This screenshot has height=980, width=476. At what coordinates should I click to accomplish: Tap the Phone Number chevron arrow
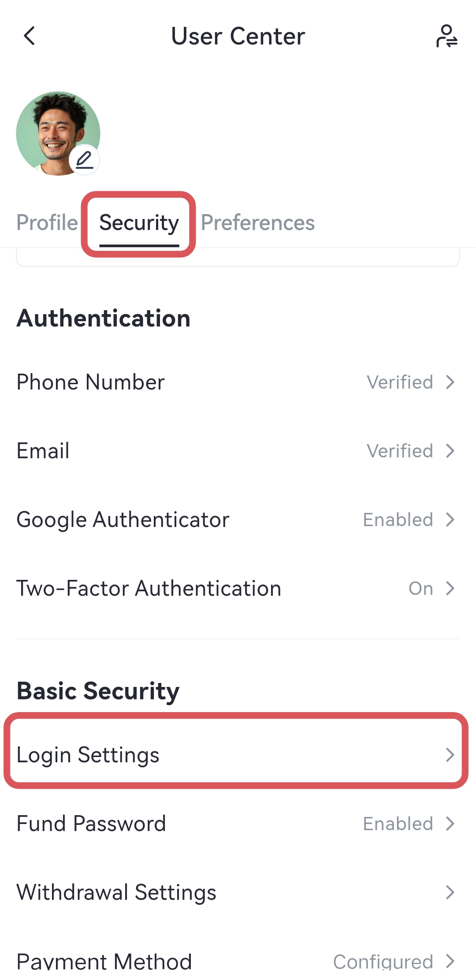(450, 382)
